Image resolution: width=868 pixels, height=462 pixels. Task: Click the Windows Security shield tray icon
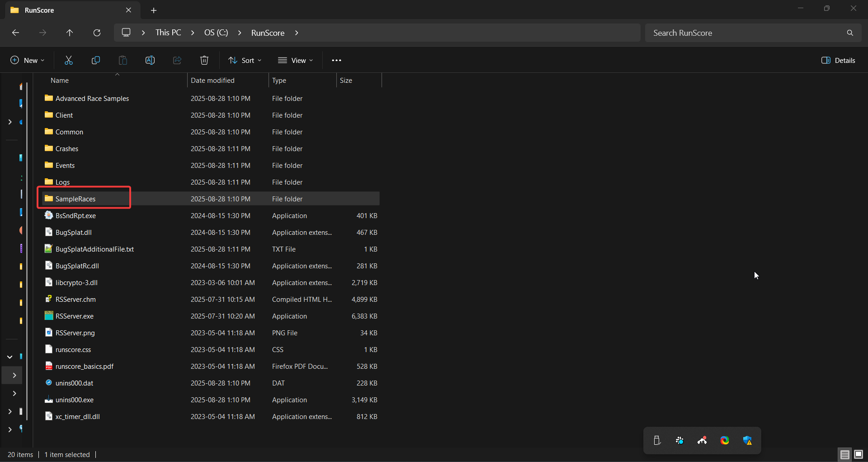tap(747, 440)
